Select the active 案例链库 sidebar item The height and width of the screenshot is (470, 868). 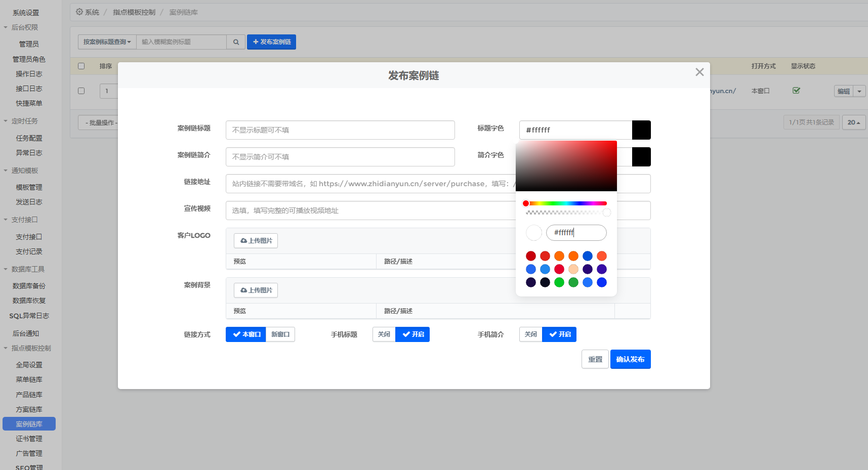click(29, 424)
